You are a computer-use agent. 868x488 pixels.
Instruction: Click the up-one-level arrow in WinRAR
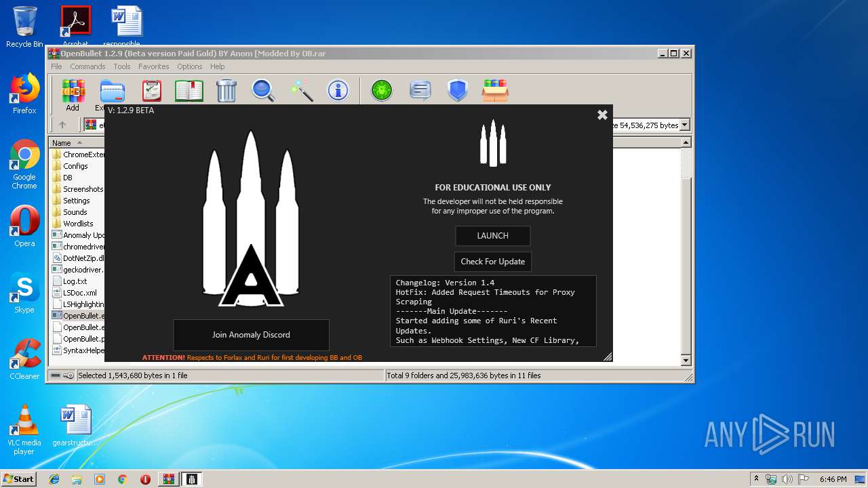point(62,125)
